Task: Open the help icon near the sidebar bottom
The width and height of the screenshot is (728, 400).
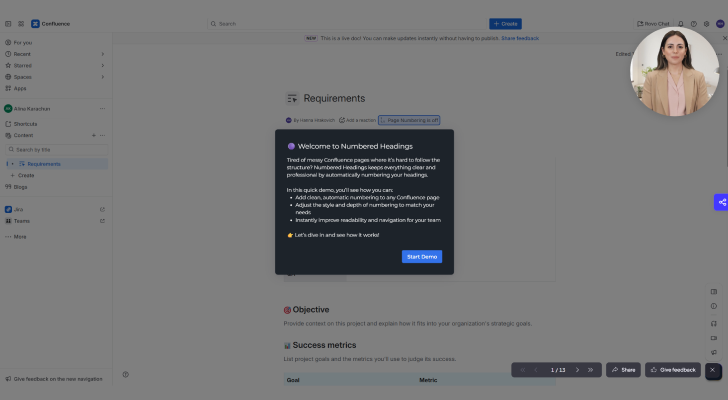Action: [x=125, y=374]
